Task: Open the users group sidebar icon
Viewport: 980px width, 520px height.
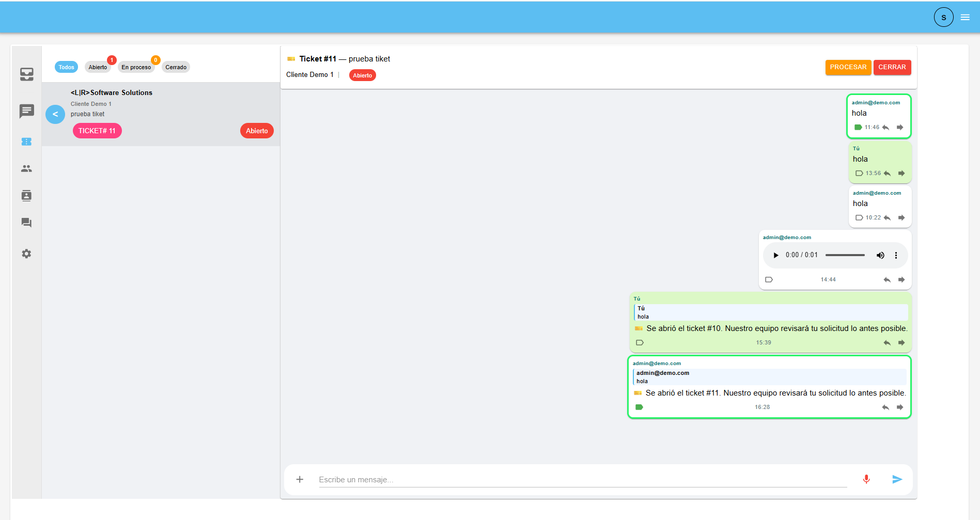Action: click(x=26, y=168)
